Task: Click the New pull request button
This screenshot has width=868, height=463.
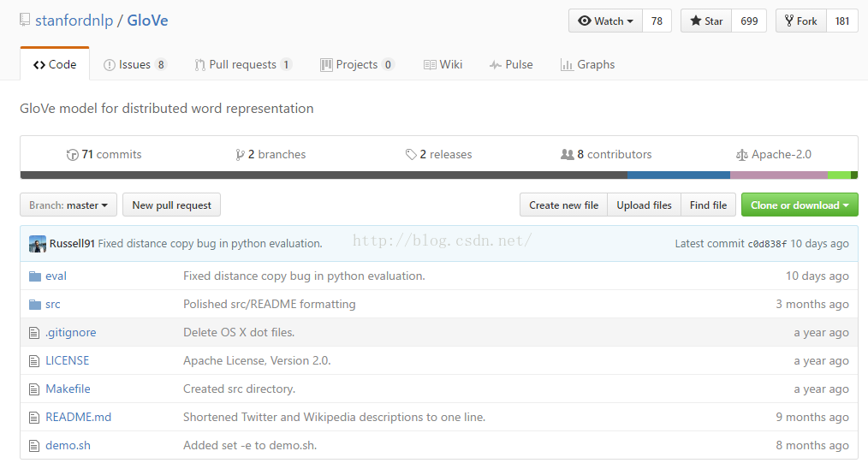Action: [171, 205]
